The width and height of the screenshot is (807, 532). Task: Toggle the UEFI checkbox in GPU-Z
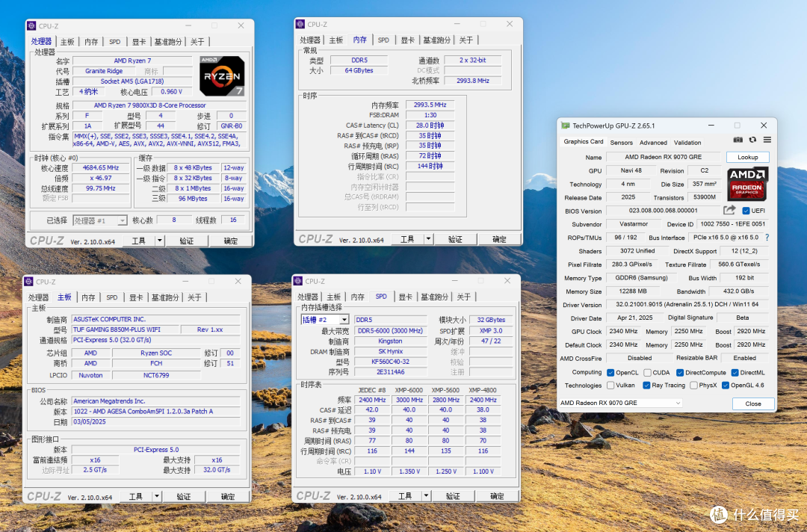(746, 211)
